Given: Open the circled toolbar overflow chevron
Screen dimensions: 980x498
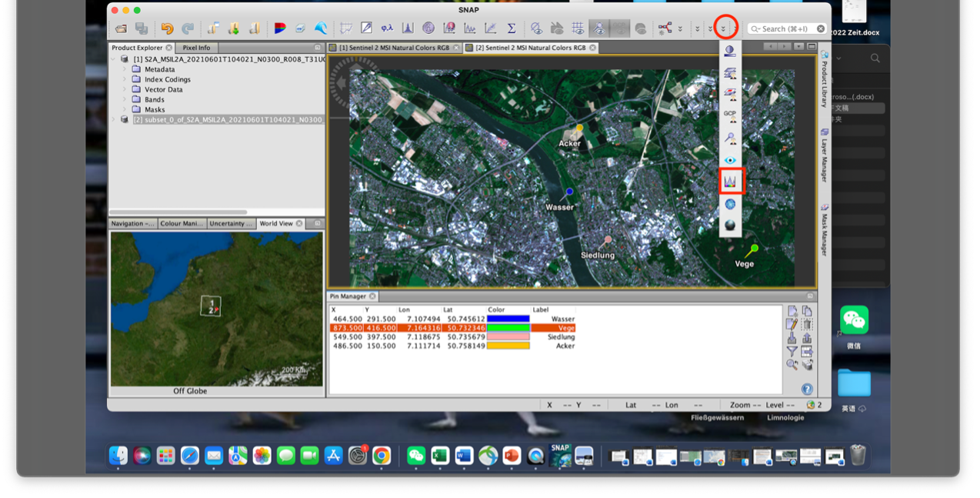Looking at the screenshot, I should point(723,28).
